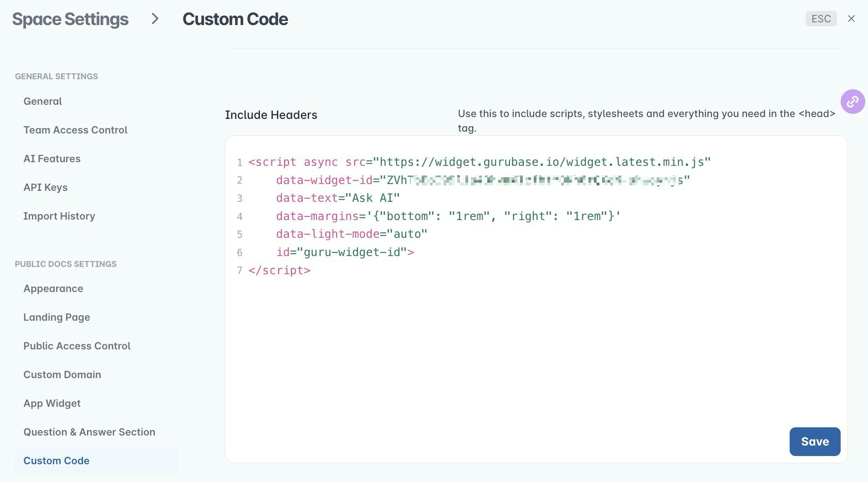Close the settings dialog with X

(851, 19)
